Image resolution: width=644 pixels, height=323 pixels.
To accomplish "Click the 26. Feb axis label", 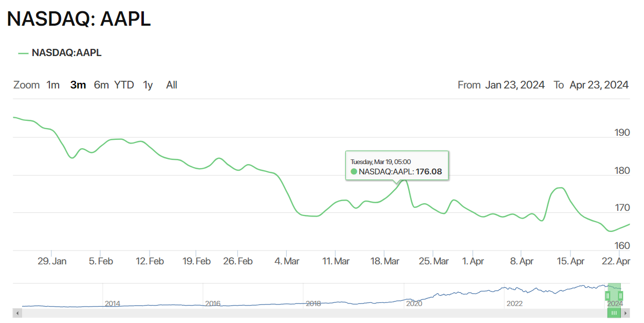I will point(238,261).
